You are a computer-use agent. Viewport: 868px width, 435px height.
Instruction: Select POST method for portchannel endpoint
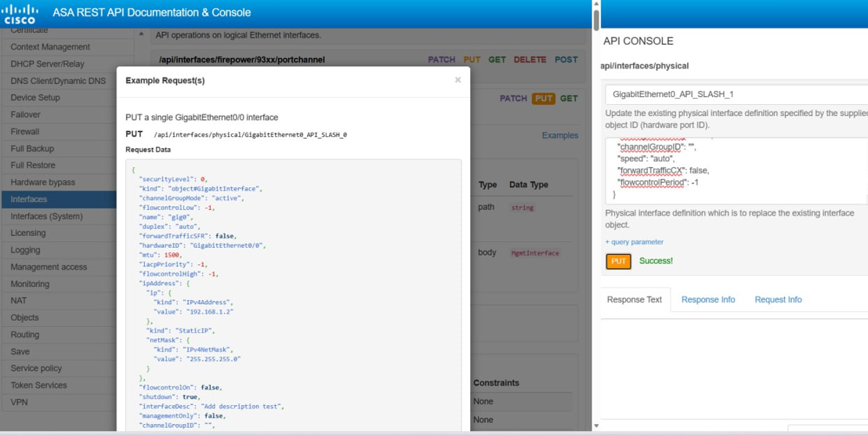pyautogui.click(x=566, y=60)
